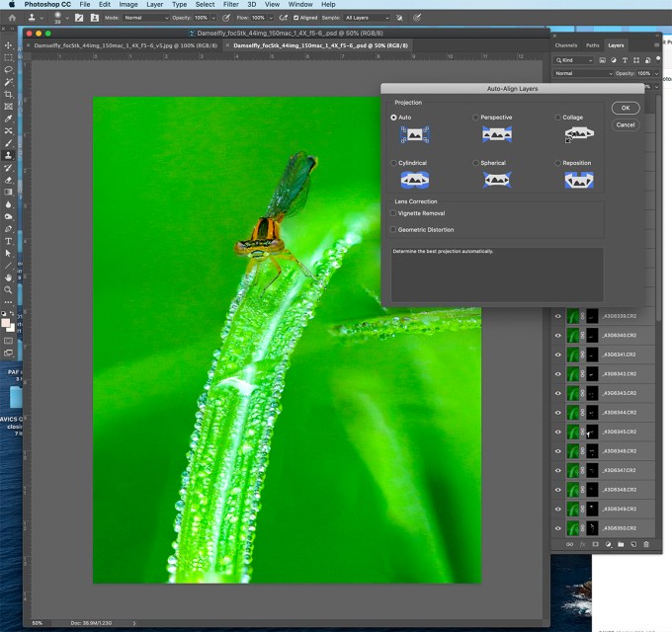Switch to the Channels tab
The image size is (672, 632).
[565, 45]
